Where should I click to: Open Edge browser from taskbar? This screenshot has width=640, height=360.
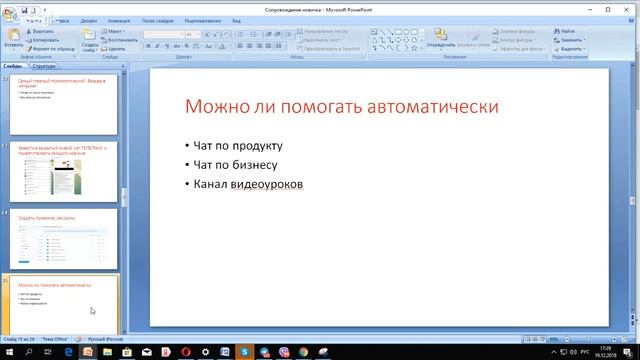(x=68, y=352)
